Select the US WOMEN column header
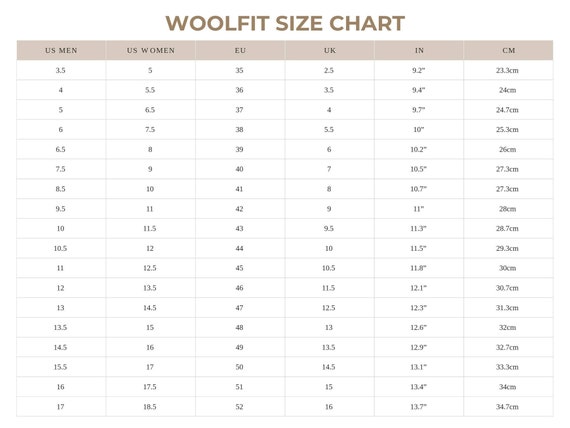570x428 pixels. (150, 50)
